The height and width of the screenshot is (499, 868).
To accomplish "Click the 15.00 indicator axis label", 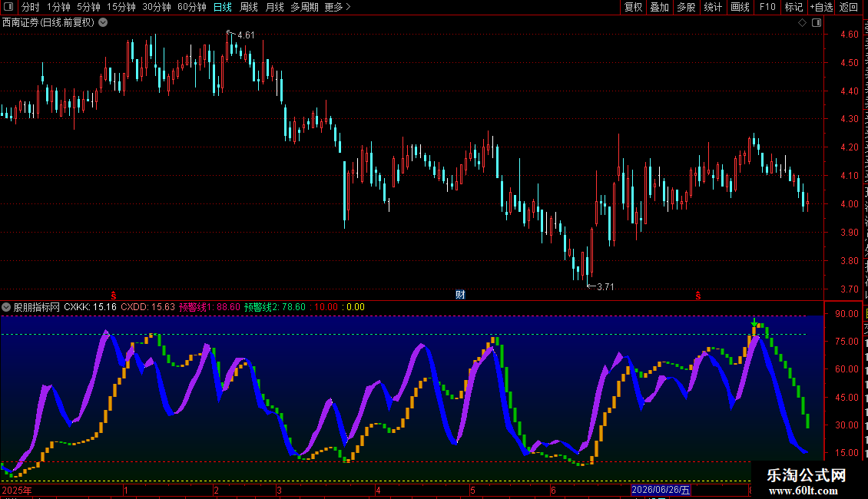I will pos(847,452).
